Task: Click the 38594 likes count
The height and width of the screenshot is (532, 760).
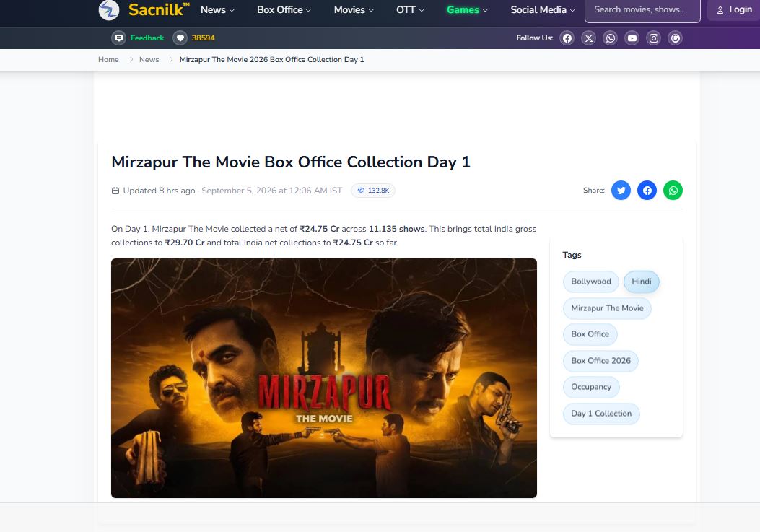Action: tap(203, 38)
